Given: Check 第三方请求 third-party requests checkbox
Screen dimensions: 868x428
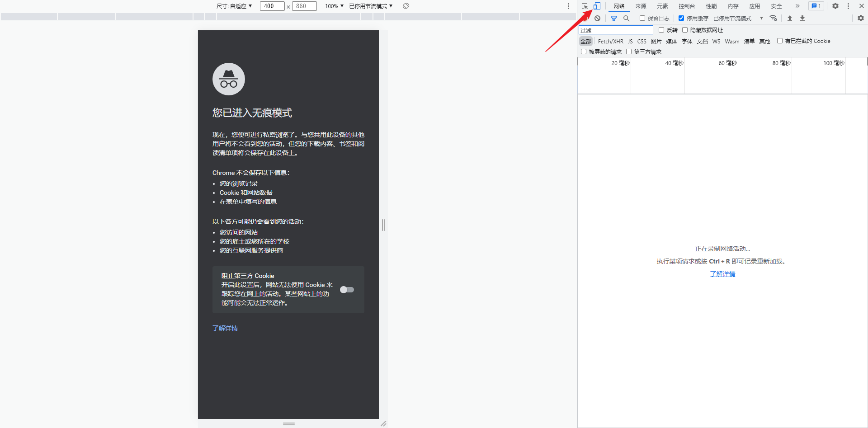Looking at the screenshot, I should point(628,52).
